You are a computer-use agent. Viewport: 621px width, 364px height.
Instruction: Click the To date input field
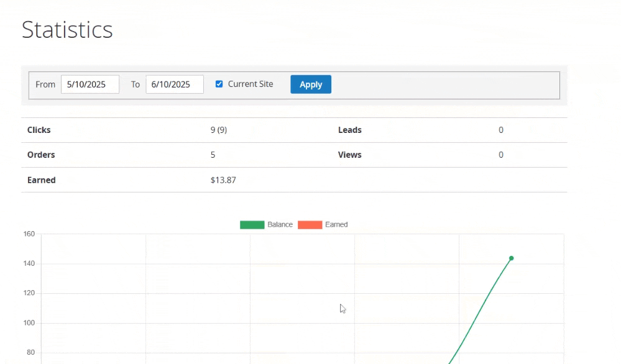pyautogui.click(x=175, y=84)
